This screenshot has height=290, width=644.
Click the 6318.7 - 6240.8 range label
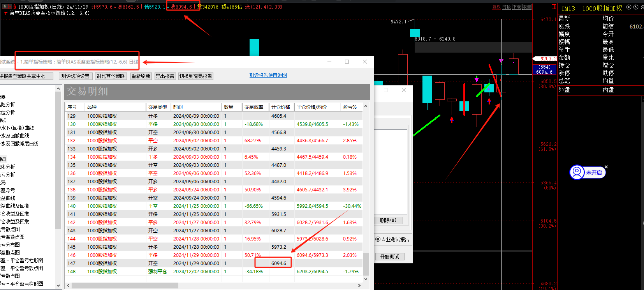tap(435, 39)
